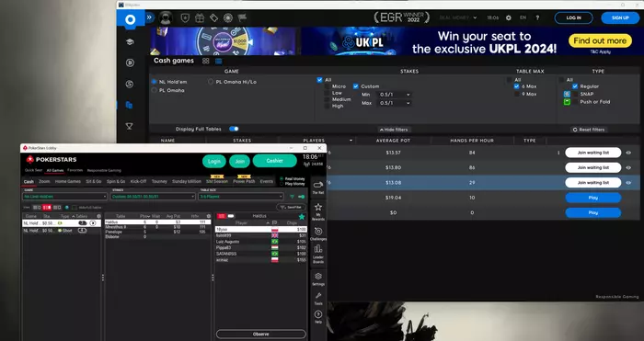The width and height of the screenshot is (644, 341).
Task: Sort by the Players column header arrow
Action: coord(351,141)
